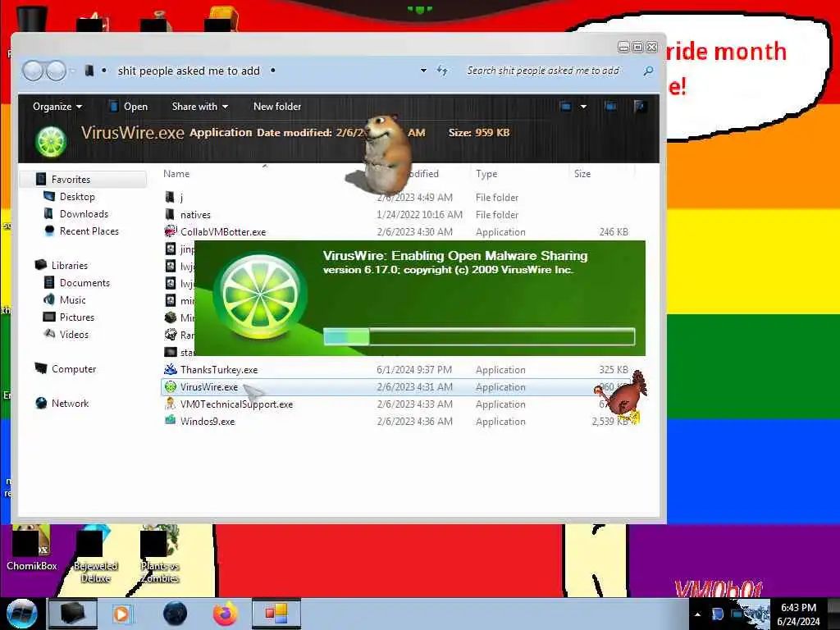Click the dark globe browser icon on taskbar
Viewport: 840px width, 630px height.
coord(175,614)
